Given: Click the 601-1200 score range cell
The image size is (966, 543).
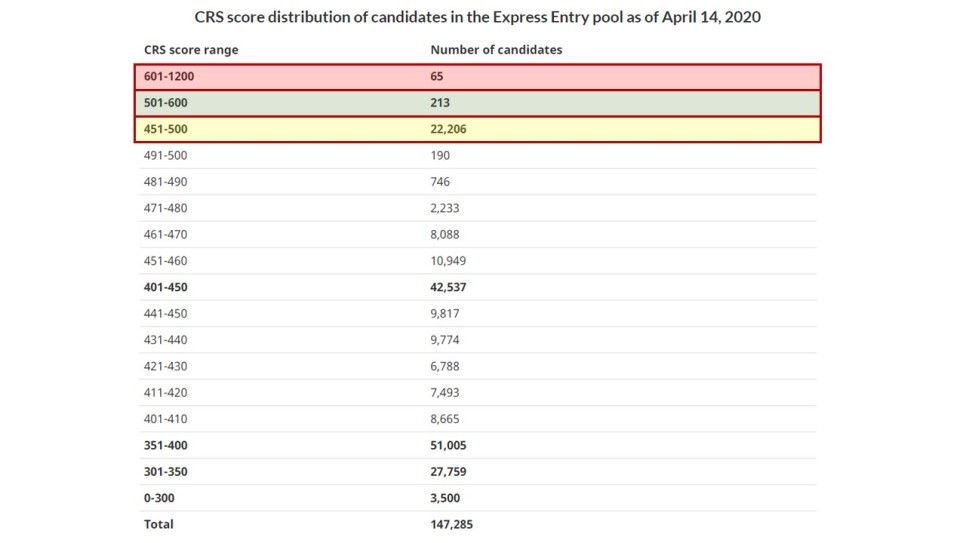Looking at the screenshot, I should tap(169, 76).
